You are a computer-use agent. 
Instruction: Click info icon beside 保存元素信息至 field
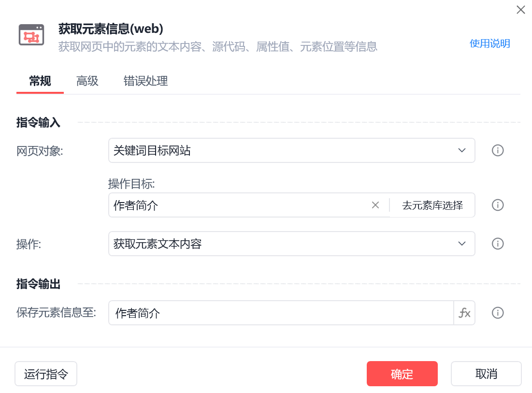pyautogui.click(x=498, y=313)
